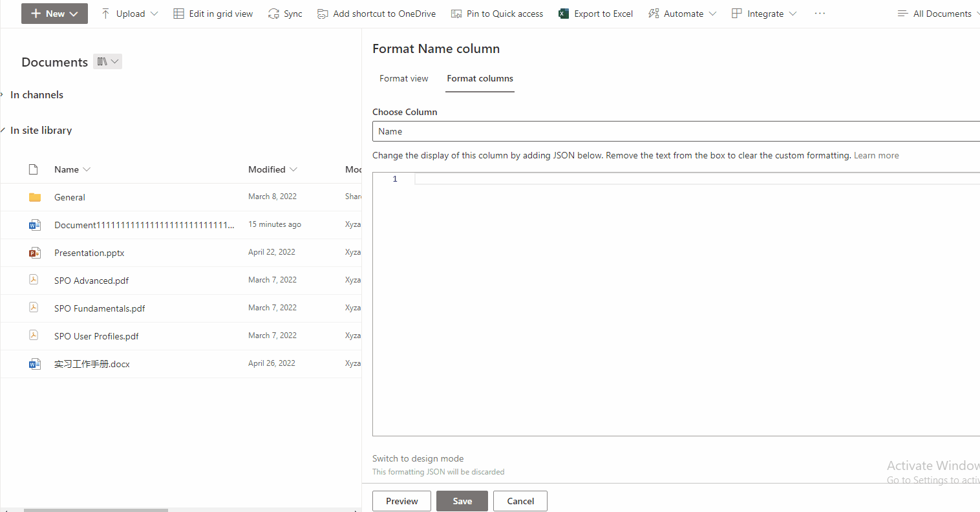Click the 15 minutes ago modified cell
This screenshot has height=512, width=980.
coord(275,224)
